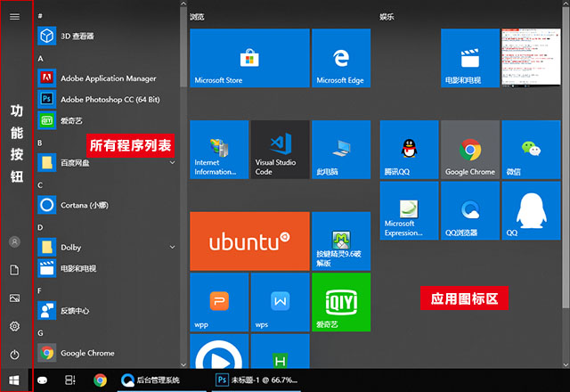Open 反馈中心 from the app list
Viewport: 570px width, 392px height.
(109, 311)
